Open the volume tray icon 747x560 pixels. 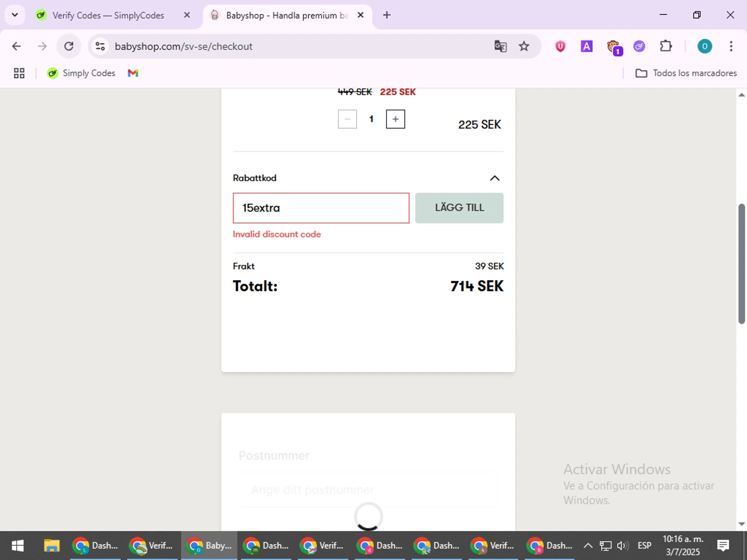pos(622,546)
